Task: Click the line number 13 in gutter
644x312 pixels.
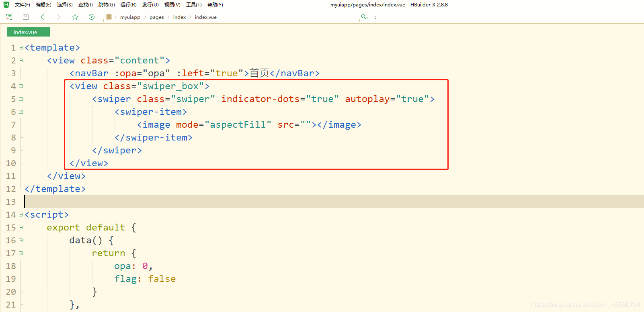Action: pos(11,202)
